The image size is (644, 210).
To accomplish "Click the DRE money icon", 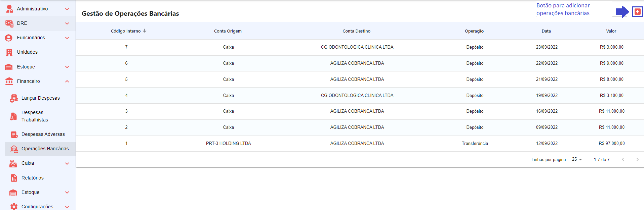I will [x=9, y=23].
